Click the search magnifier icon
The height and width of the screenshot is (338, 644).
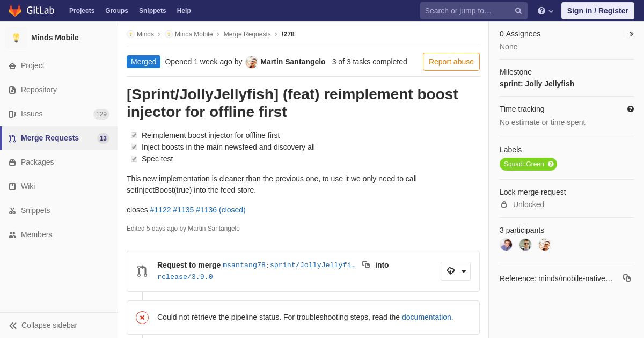tap(518, 11)
